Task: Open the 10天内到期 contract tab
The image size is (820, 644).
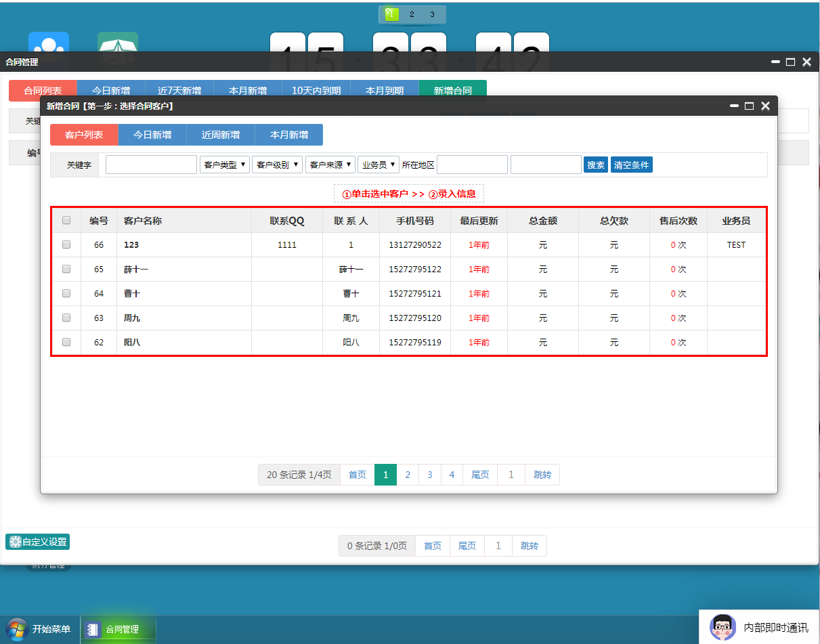Action: [316, 91]
